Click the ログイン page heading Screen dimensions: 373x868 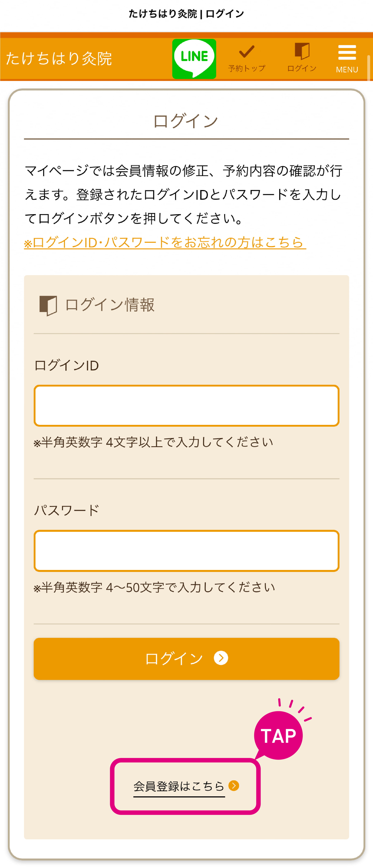[186, 121]
